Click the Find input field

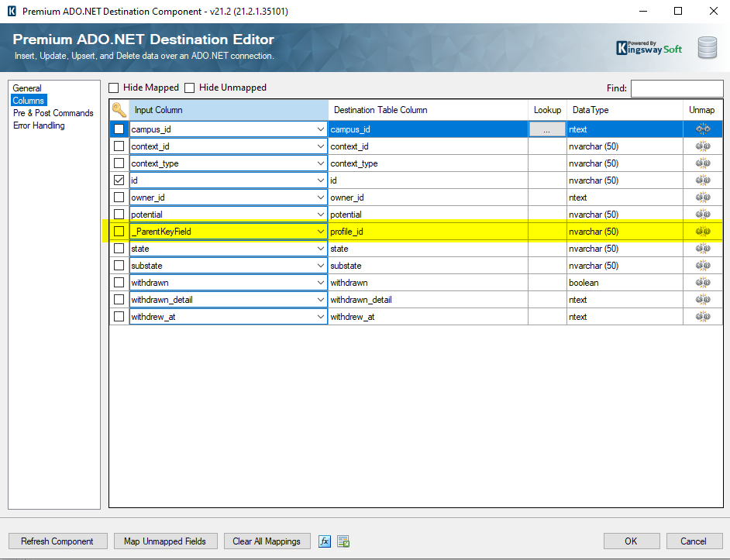tap(677, 88)
